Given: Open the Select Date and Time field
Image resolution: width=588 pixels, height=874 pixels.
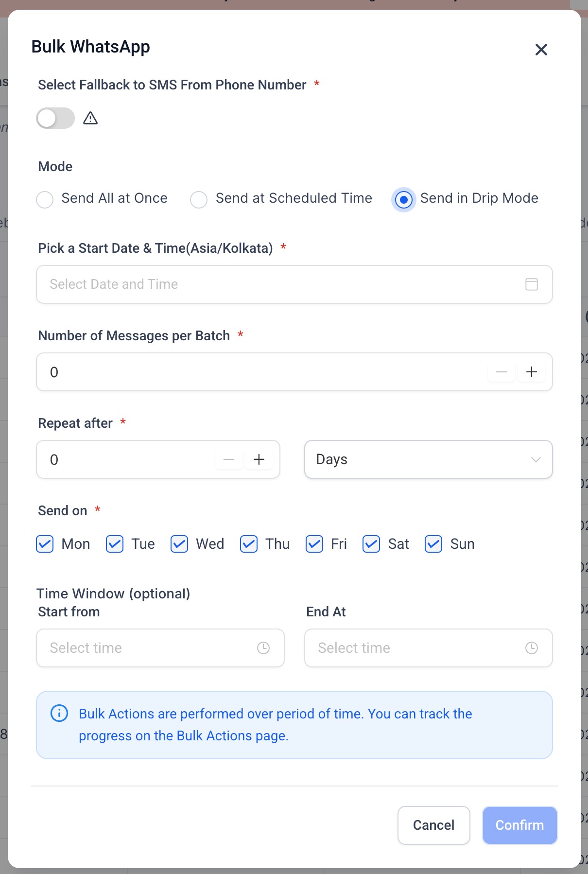Looking at the screenshot, I should (294, 284).
